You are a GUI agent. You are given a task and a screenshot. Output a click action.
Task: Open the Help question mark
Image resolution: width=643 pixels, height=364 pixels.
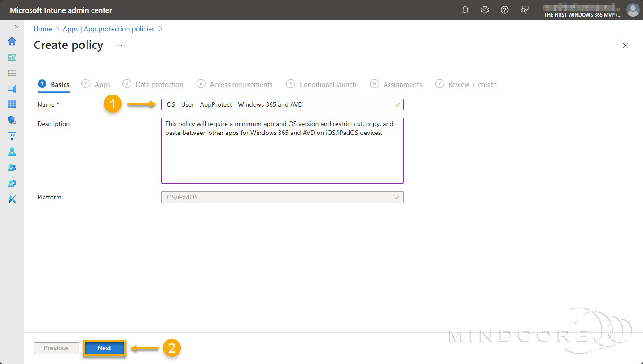(x=505, y=10)
